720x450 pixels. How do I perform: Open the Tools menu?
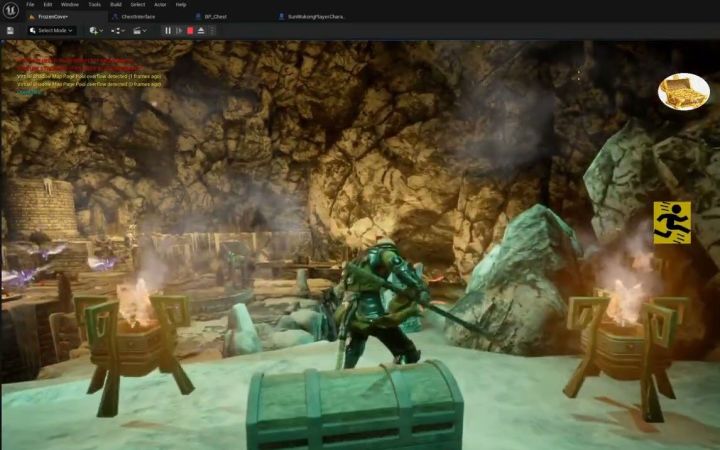tap(95, 5)
